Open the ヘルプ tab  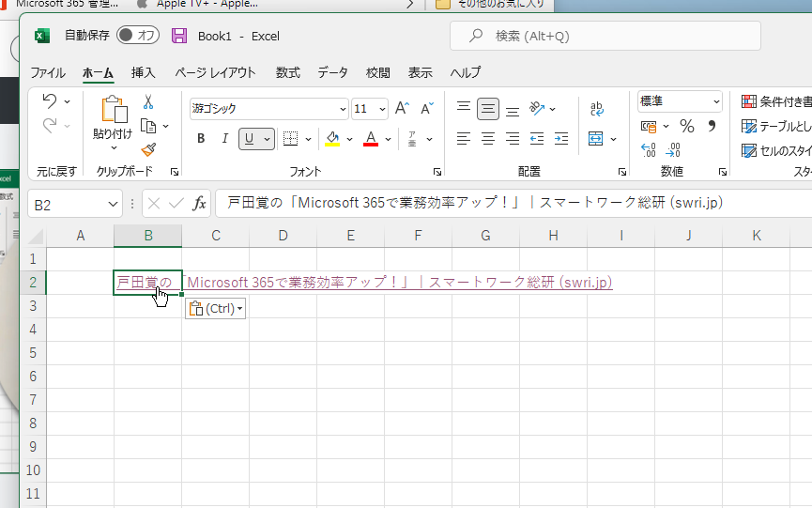(465, 72)
